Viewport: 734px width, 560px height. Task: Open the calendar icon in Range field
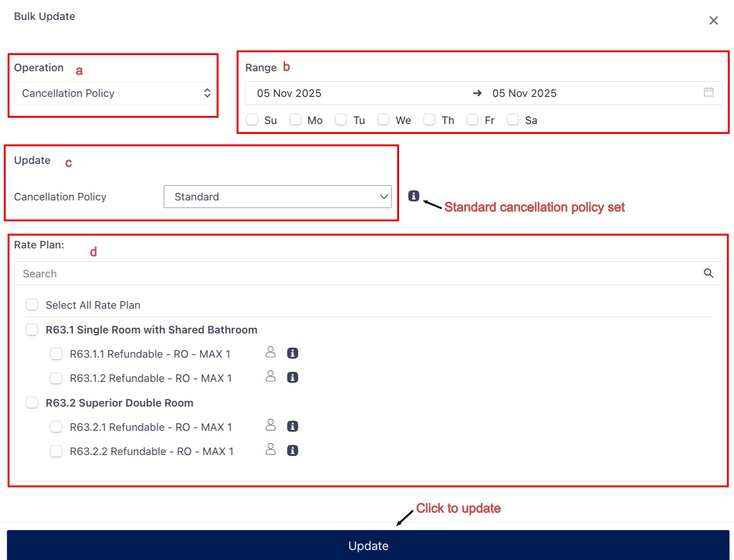pos(708,92)
